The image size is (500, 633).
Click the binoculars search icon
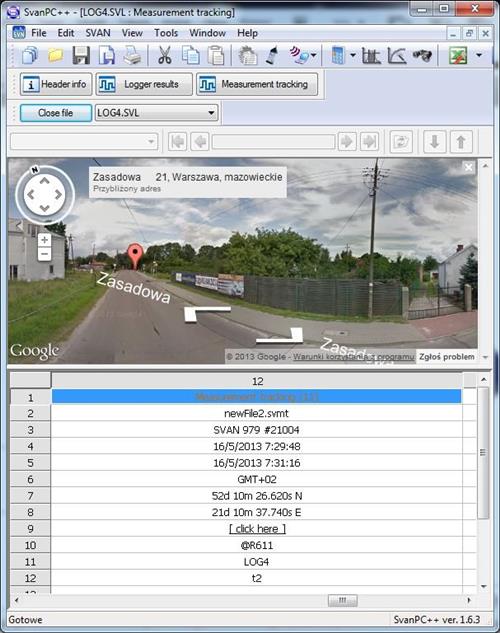[422, 55]
